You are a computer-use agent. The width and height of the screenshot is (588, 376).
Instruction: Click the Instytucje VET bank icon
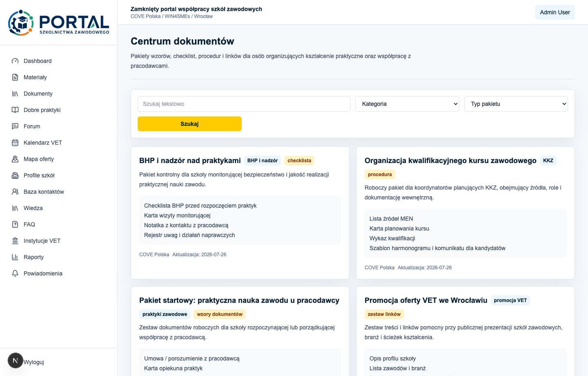tap(15, 241)
